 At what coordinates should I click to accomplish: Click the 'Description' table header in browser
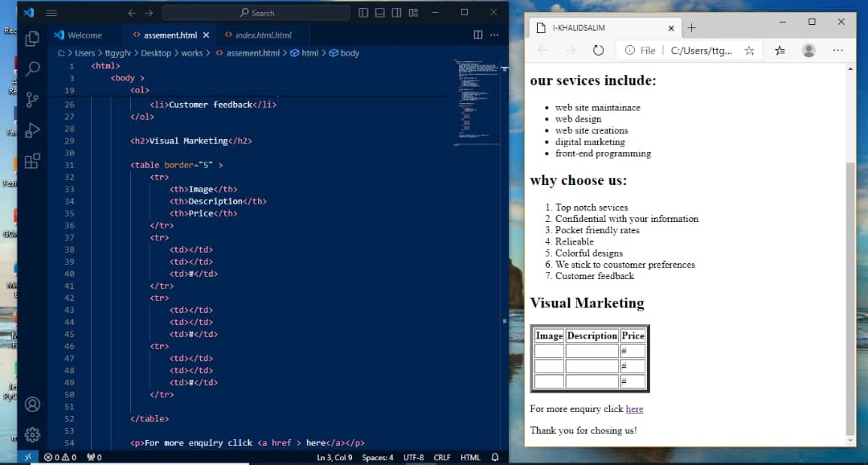(x=592, y=335)
